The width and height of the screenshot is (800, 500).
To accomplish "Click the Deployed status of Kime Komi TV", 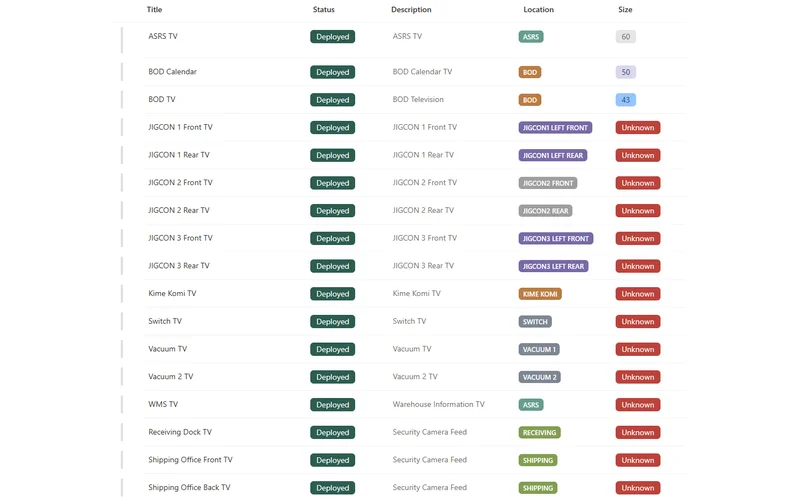I will 333,294.
